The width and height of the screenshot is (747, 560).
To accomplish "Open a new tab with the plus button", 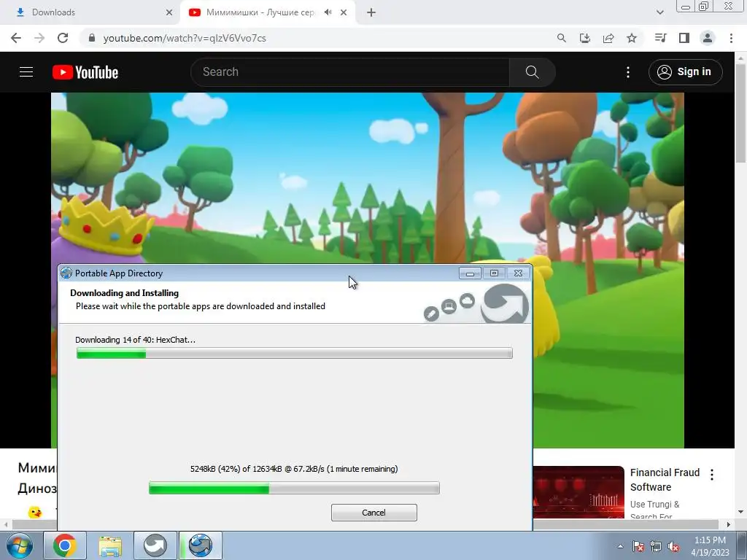I will click(371, 12).
